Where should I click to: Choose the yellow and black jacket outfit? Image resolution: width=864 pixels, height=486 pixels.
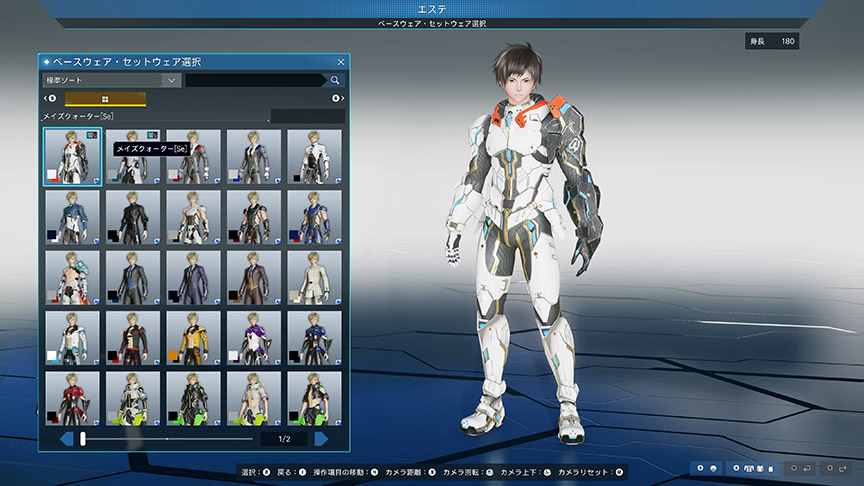[193, 338]
